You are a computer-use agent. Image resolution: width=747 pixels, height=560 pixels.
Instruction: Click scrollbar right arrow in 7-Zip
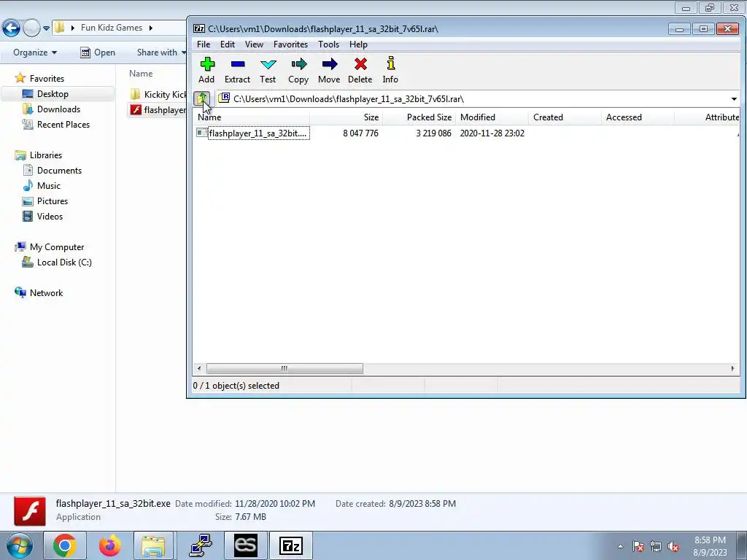point(732,368)
